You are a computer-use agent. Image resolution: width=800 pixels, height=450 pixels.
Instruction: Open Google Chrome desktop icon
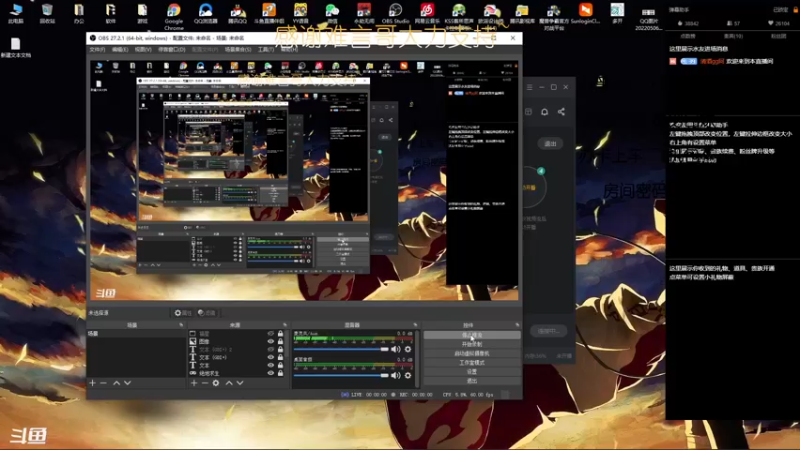[x=173, y=17]
